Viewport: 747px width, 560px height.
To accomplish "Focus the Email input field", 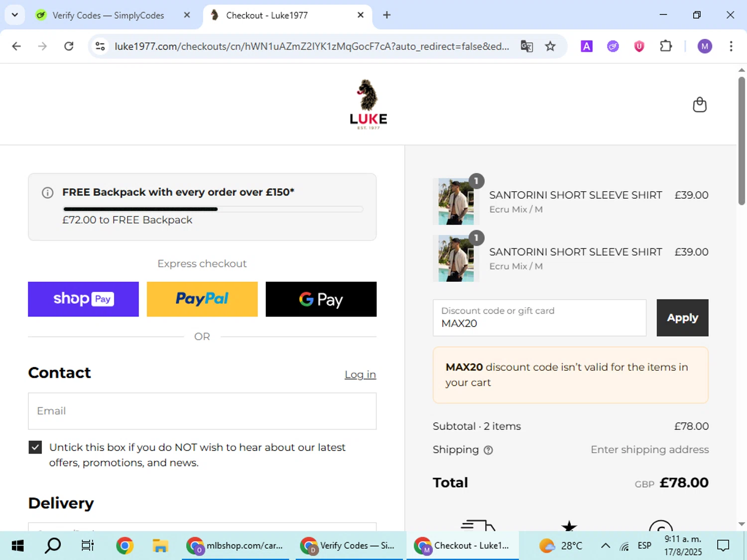I will pos(202,411).
